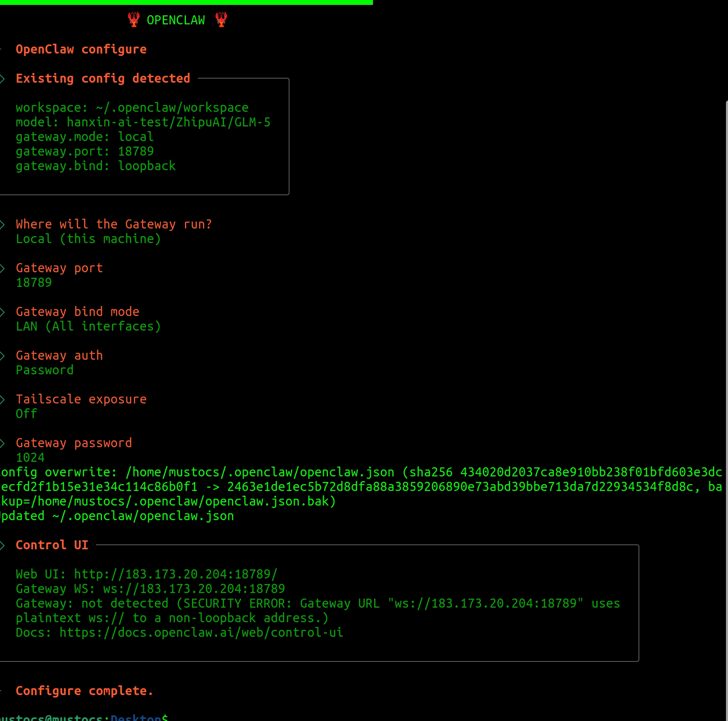
Task: Open the Web UI link http://183.173.20.204:18789/
Action: tap(176, 574)
